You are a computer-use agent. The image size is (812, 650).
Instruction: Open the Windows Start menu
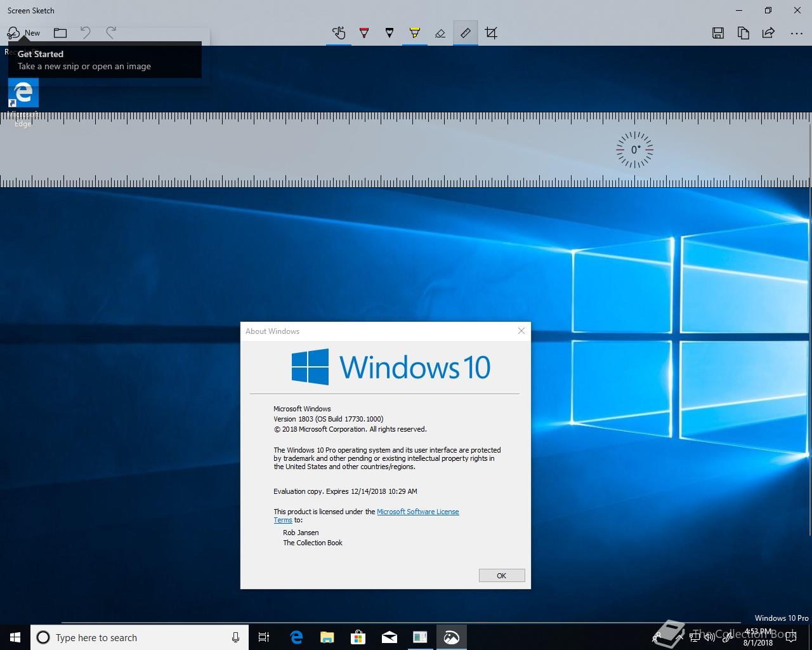[x=15, y=637]
